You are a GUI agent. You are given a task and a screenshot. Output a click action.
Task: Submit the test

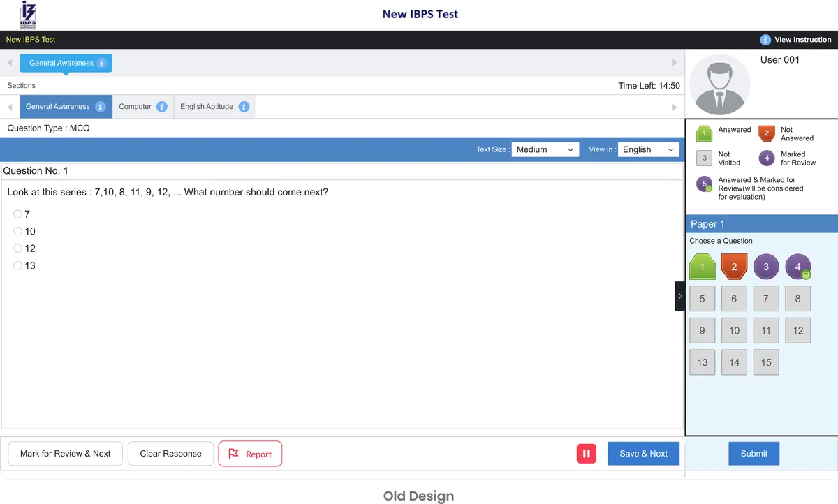(754, 454)
